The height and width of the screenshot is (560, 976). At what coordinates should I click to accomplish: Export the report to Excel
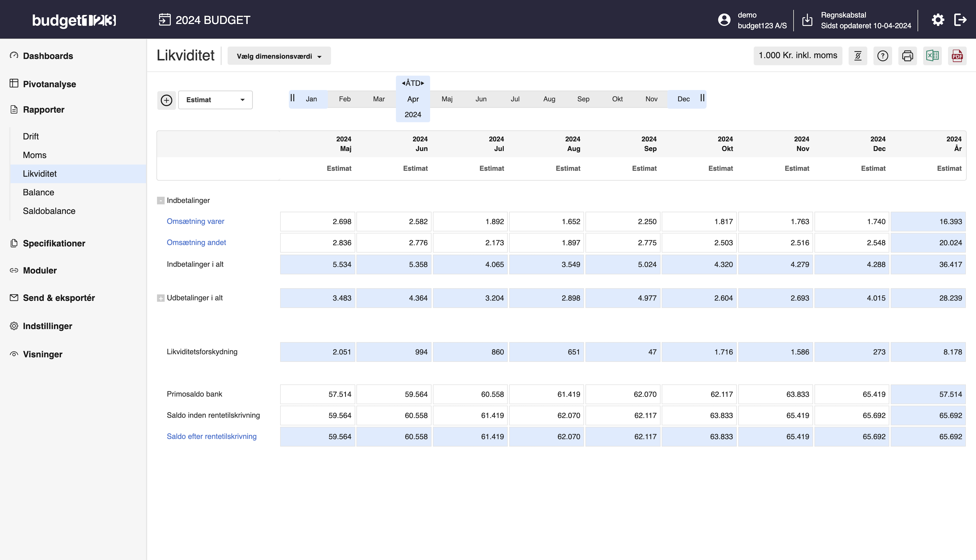[933, 56]
